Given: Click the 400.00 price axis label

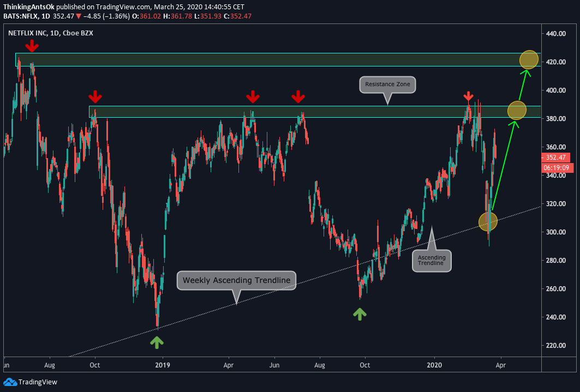Looking at the screenshot, I should tap(556, 90).
